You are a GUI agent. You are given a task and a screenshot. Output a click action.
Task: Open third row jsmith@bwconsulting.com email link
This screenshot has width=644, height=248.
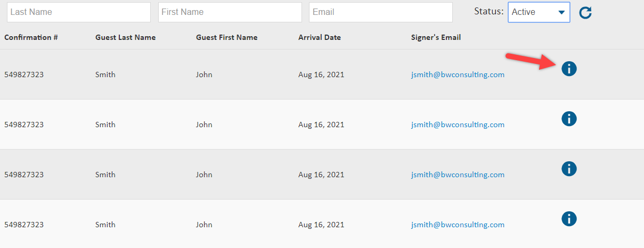(x=458, y=175)
